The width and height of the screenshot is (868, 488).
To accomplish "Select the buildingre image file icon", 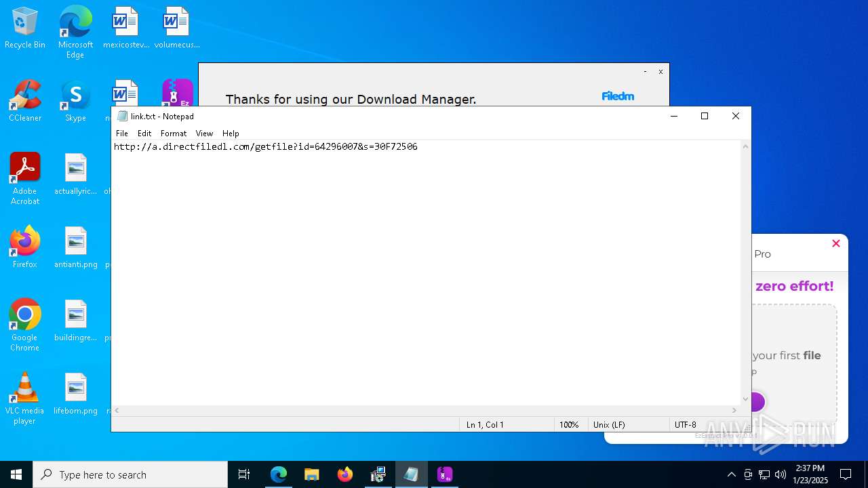I will pyautogui.click(x=75, y=321).
